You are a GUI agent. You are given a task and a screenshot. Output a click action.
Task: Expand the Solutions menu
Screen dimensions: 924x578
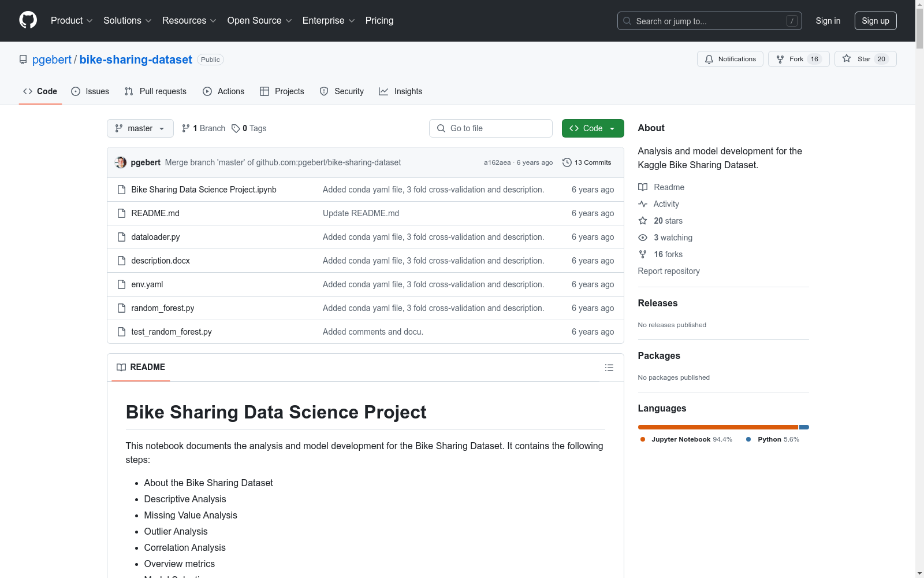coord(128,20)
